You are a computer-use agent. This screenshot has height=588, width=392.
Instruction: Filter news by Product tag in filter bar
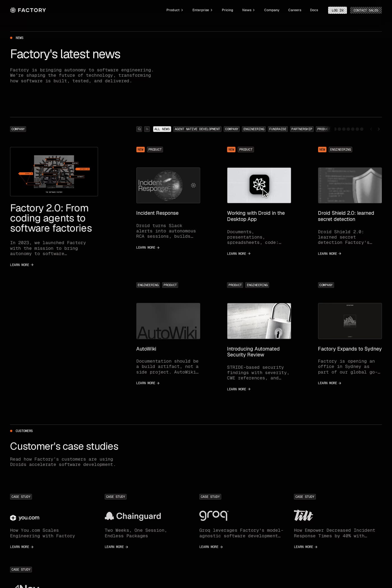pos(323,129)
